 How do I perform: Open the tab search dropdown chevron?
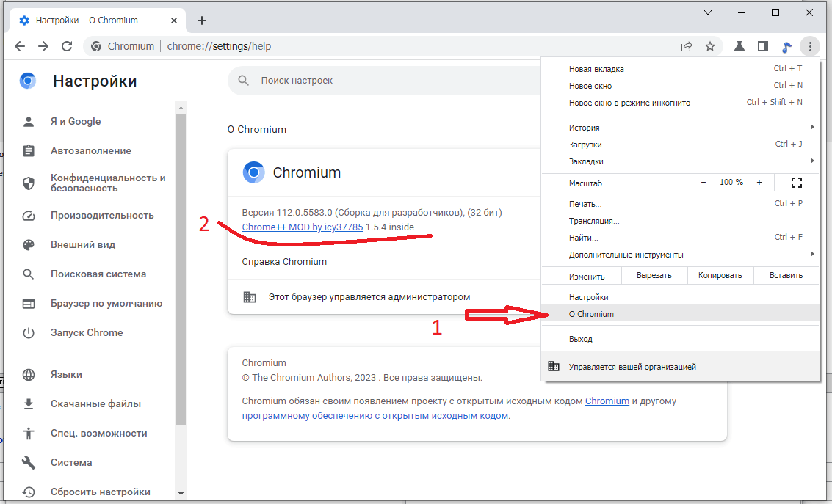(x=708, y=12)
